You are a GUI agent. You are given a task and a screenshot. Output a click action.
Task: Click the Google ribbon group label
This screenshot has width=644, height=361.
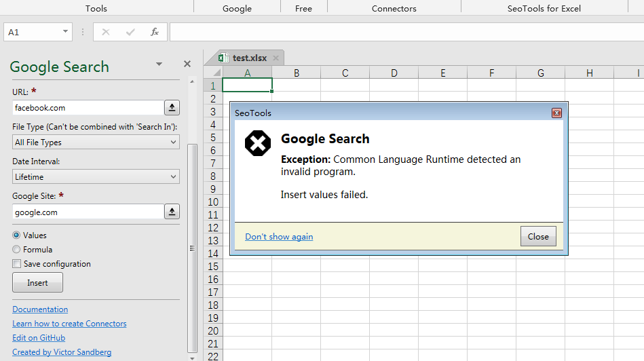tap(237, 8)
